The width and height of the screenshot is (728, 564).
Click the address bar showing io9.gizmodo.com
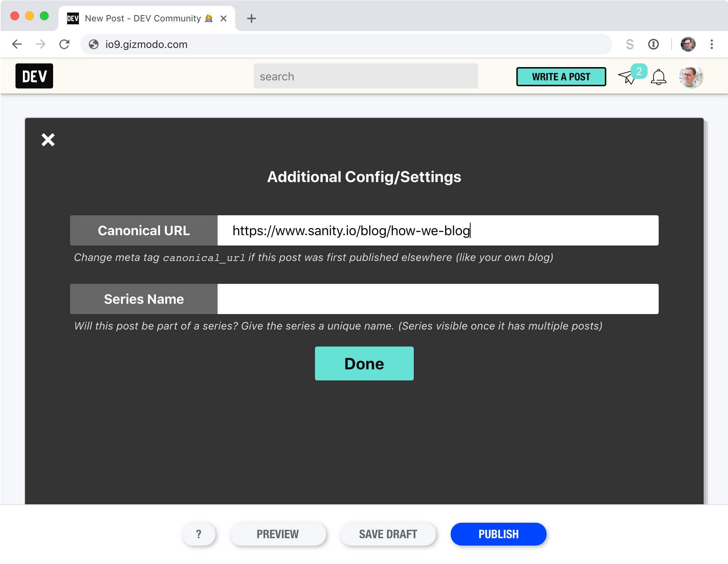[x=346, y=44]
